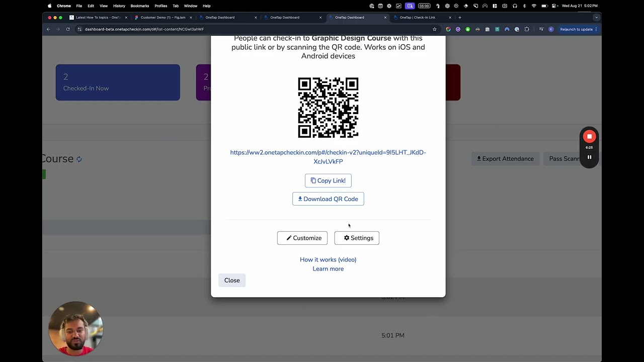Open the How it works (video) link
This screenshot has width=644, height=362.
(328, 259)
